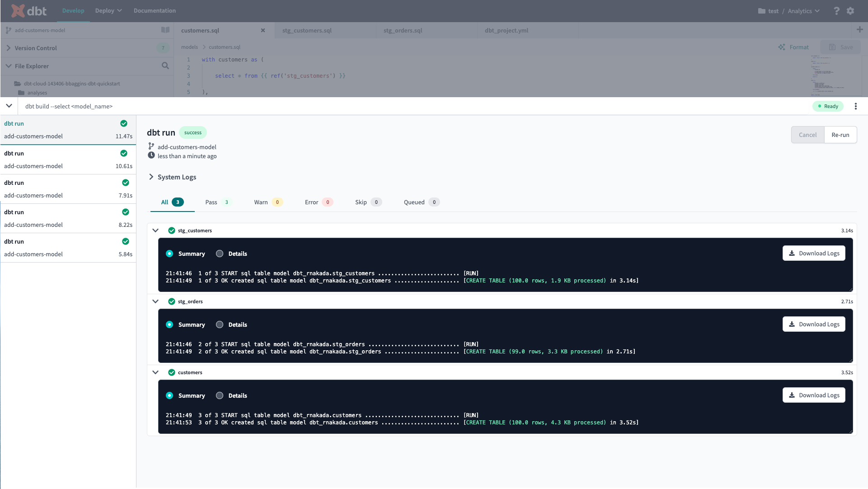Viewport: 868px width, 489px height.
Task: Open the Documentation menu
Action: pos(155,11)
